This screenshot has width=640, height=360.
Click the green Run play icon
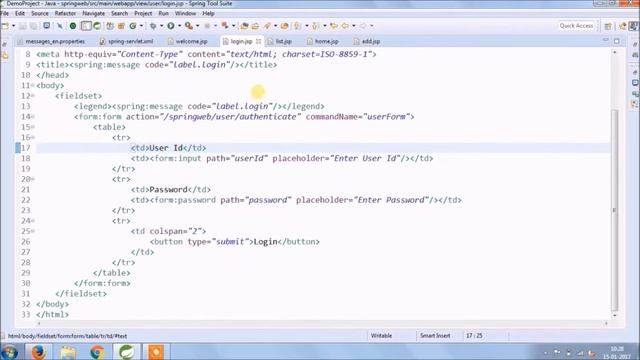point(171,26)
